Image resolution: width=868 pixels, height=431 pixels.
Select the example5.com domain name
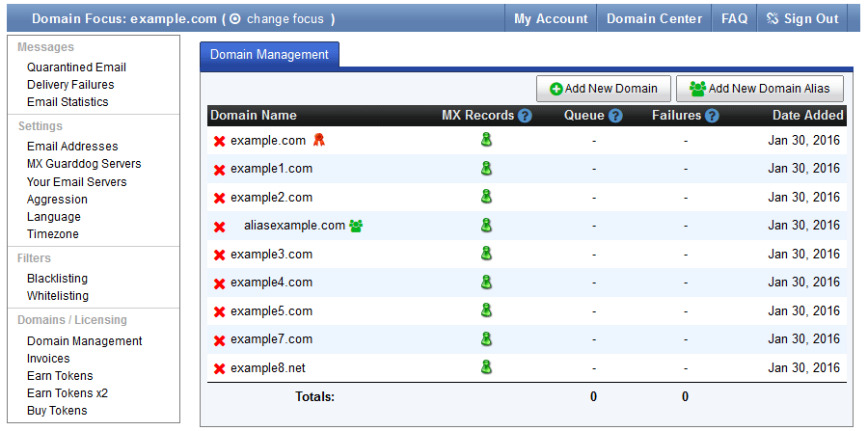pyautogui.click(x=271, y=311)
